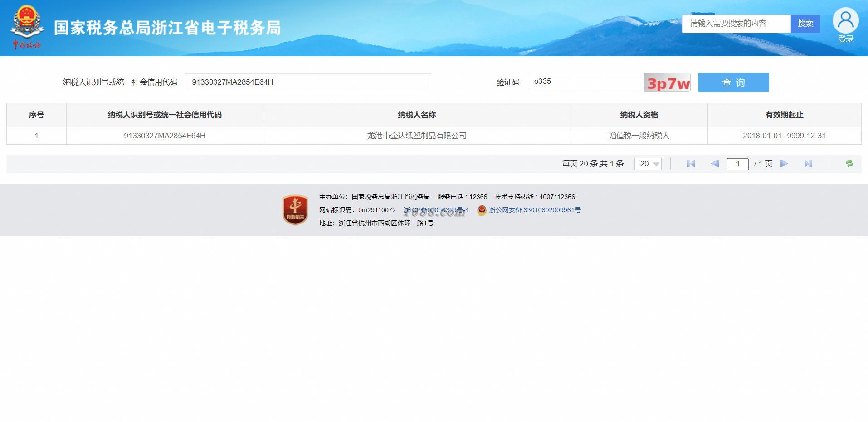Click the 纳税人资格 column header
This screenshot has height=422, width=868.
click(639, 115)
